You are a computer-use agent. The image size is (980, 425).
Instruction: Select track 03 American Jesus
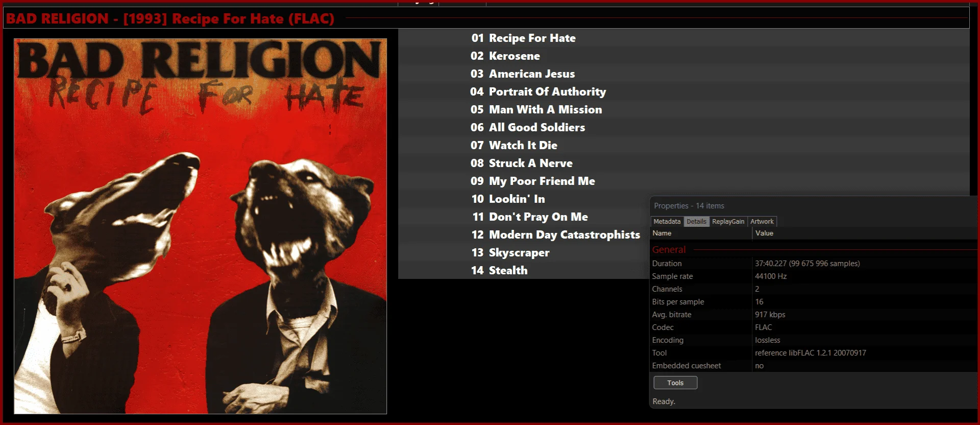pos(683,74)
